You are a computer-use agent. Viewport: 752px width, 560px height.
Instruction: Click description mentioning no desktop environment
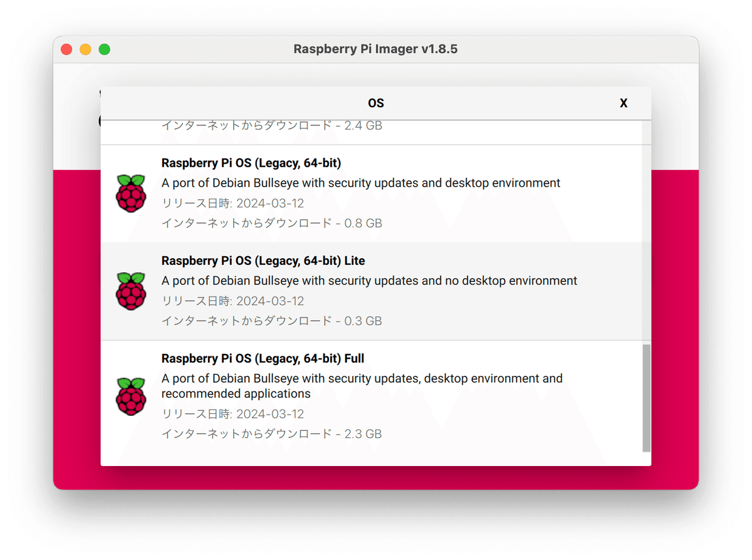click(369, 281)
